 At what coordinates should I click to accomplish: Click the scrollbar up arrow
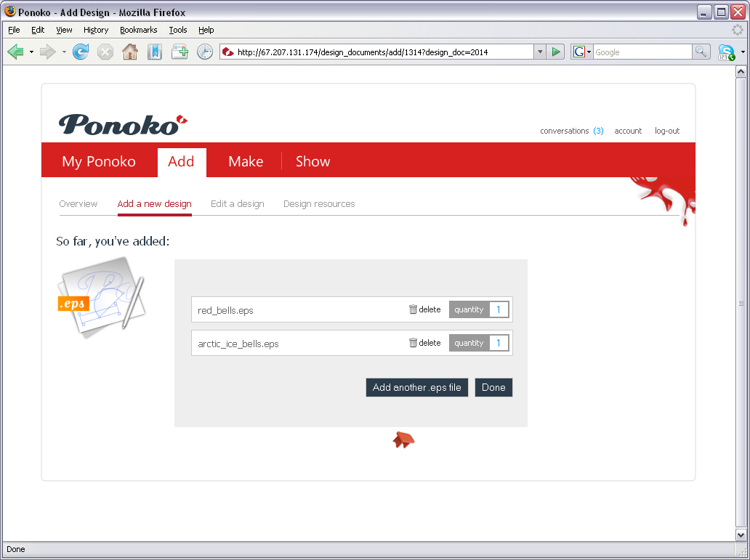[x=741, y=72]
